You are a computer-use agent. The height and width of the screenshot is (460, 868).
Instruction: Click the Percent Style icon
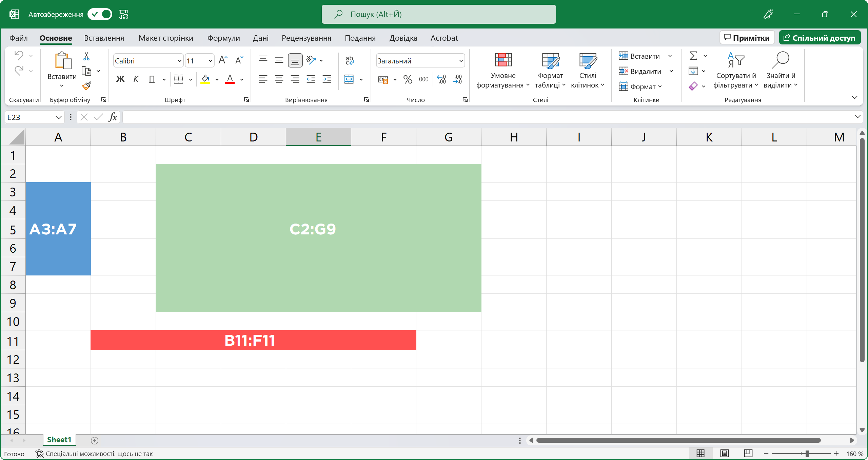coord(408,79)
